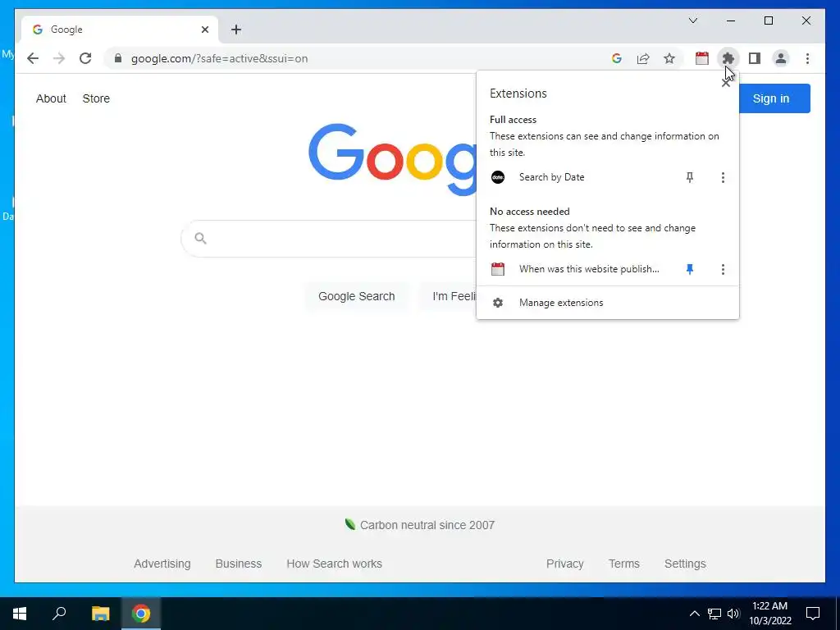This screenshot has width=840, height=630.
Task: Open the notification center icon
Action: (x=813, y=614)
